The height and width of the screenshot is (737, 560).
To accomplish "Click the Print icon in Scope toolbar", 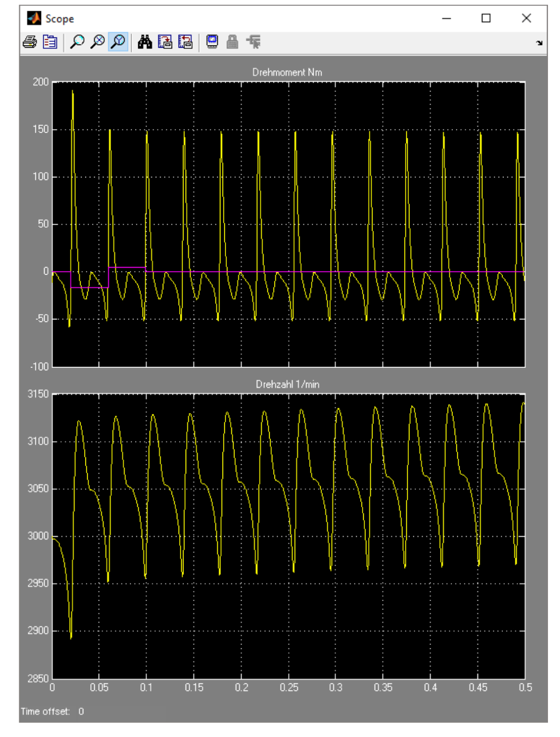I will point(30,42).
